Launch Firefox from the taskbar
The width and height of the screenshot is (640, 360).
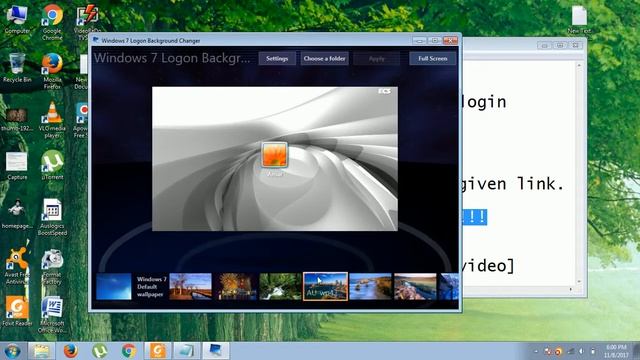(70, 351)
